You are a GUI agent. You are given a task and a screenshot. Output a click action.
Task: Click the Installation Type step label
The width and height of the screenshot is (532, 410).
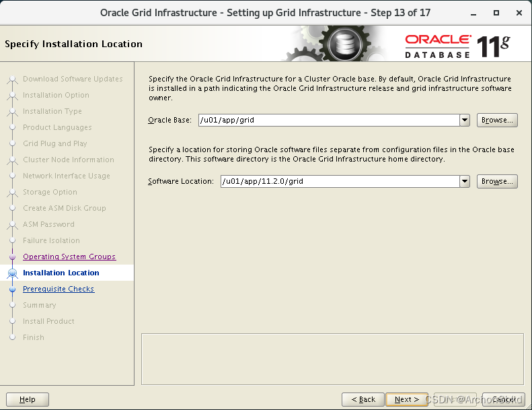[x=52, y=111]
